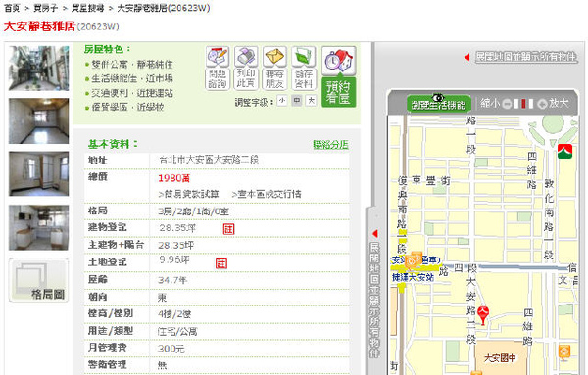Viewport: 588px width, 375px height.
Task: Click the red property pin on map
Action: click(483, 315)
